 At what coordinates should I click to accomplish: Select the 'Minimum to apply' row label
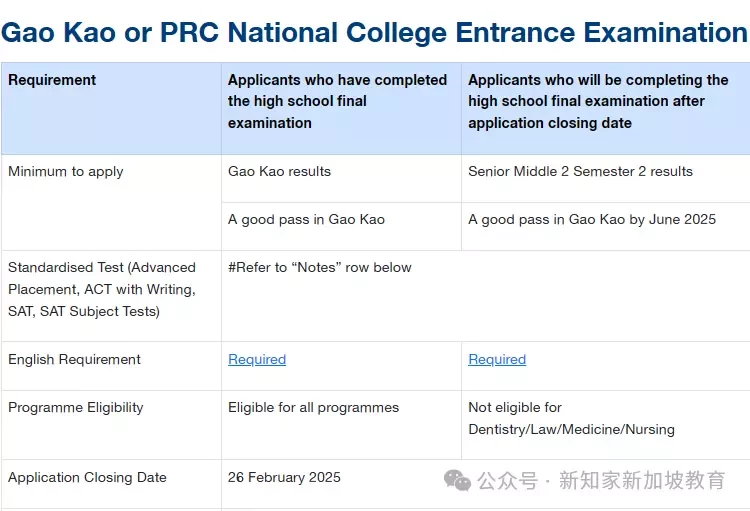coord(66,171)
